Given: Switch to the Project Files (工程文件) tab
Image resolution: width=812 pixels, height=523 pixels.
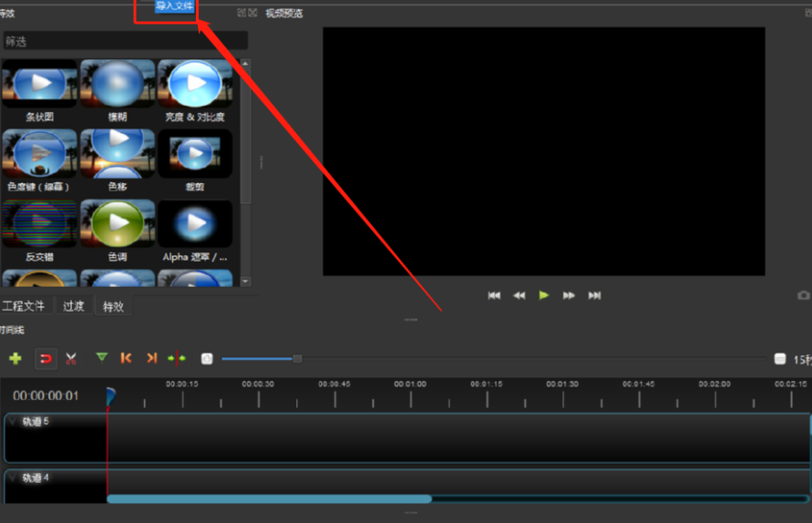Looking at the screenshot, I should pos(24,306).
